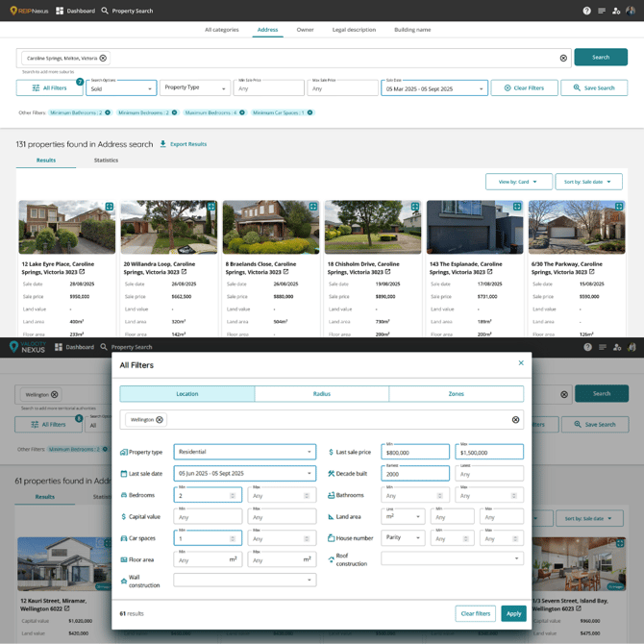Expand the 12 Lake Eyre Place card image
Screen dimensions: 644x644
click(110, 207)
